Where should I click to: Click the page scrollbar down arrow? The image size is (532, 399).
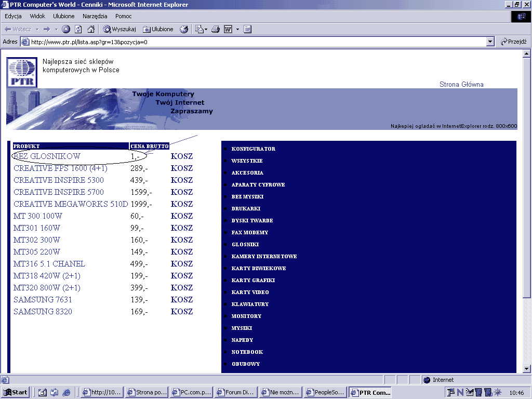pos(526,369)
